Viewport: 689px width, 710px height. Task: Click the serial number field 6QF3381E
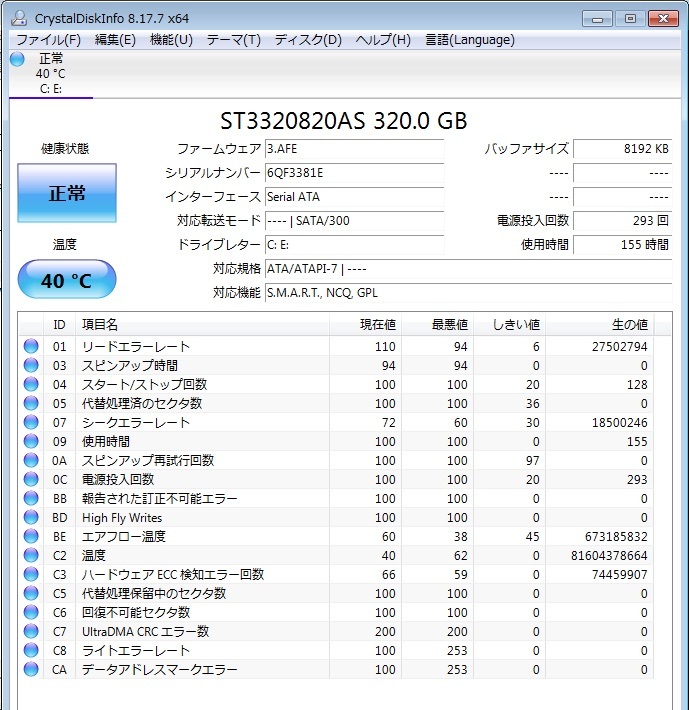click(x=354, y=173)
